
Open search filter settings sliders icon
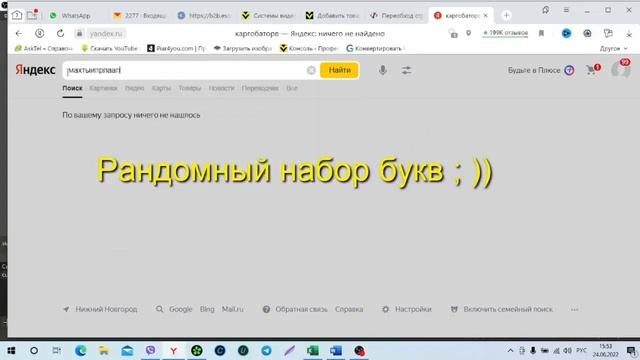coord(406,70)
